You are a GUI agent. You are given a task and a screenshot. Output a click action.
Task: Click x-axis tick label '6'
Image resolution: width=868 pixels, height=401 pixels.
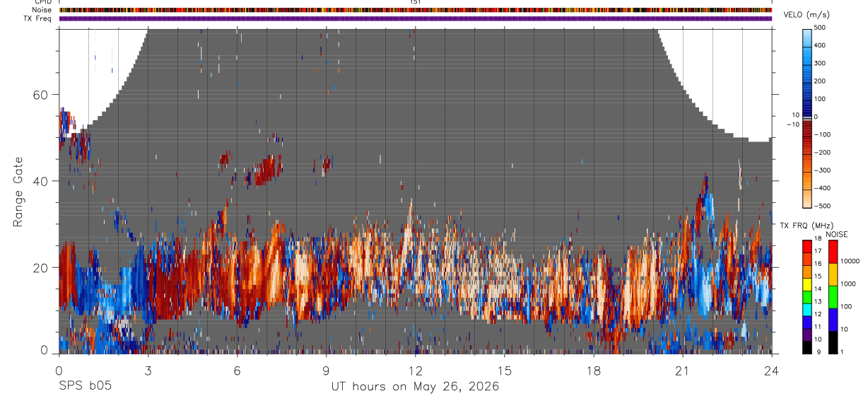pyautogui.click(x=237, y=371)
